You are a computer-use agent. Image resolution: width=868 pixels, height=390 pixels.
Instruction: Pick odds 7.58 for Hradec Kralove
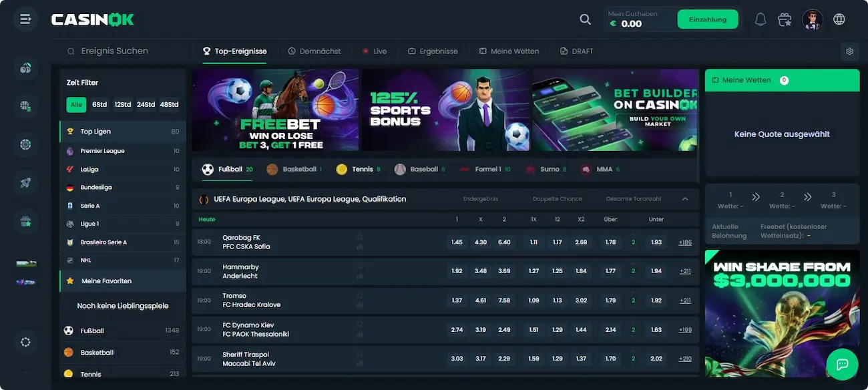click(504, 301)
